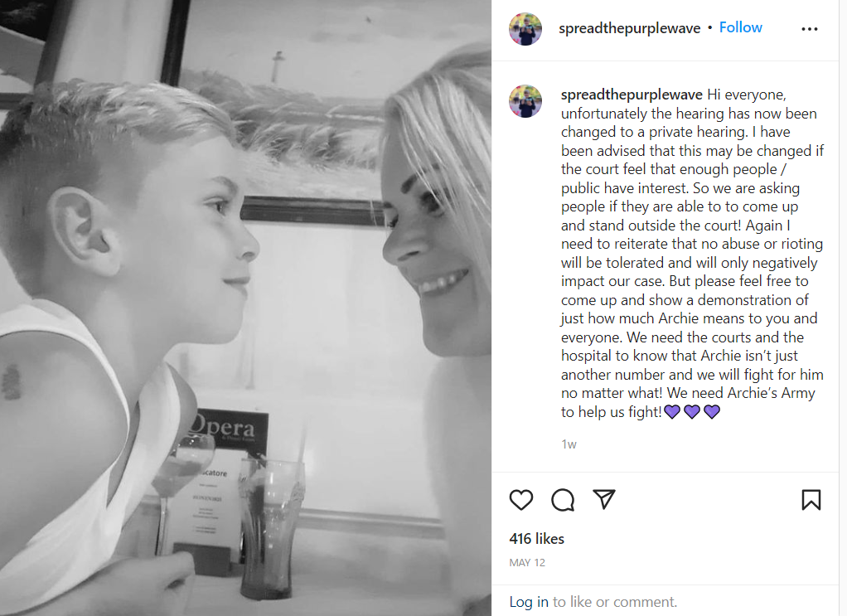The height and width of the screenshot is (616, 847).
Task: Open spreadthepurplewave username in the caption
Action: 632,95
